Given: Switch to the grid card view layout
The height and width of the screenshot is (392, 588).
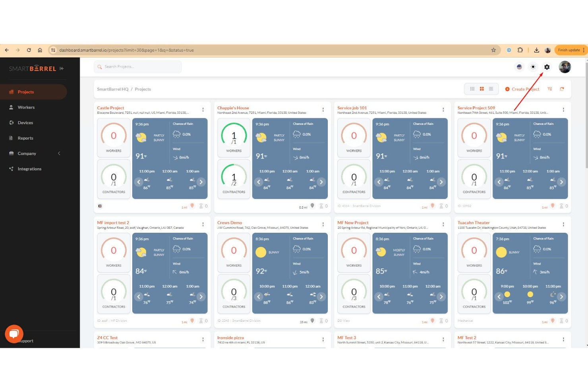Looking at the screenshot, I should click(x=482, y=89).
